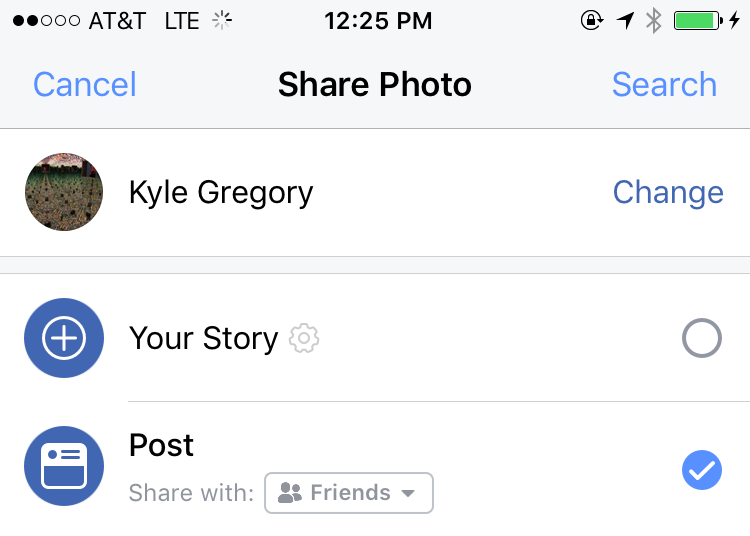The image size is (750, 536).
Task: Tap the Post option label
Action: pyautogui.click(x=162, y=445)
